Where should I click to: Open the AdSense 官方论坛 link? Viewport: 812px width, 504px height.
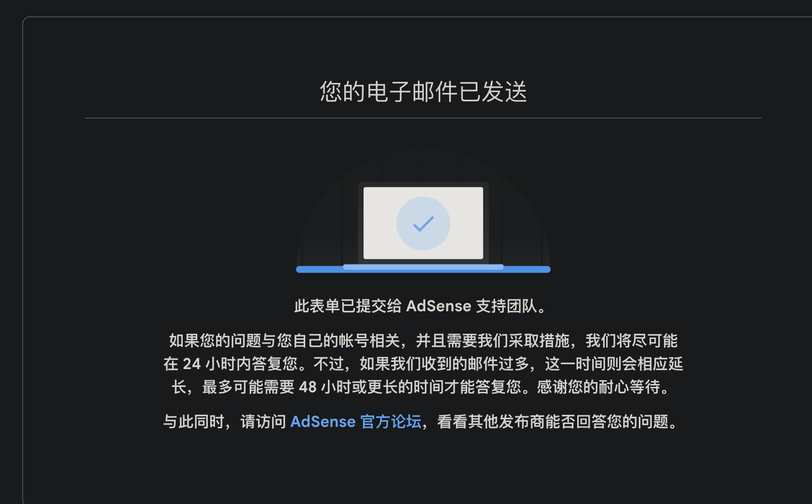(x=356, y=422)
